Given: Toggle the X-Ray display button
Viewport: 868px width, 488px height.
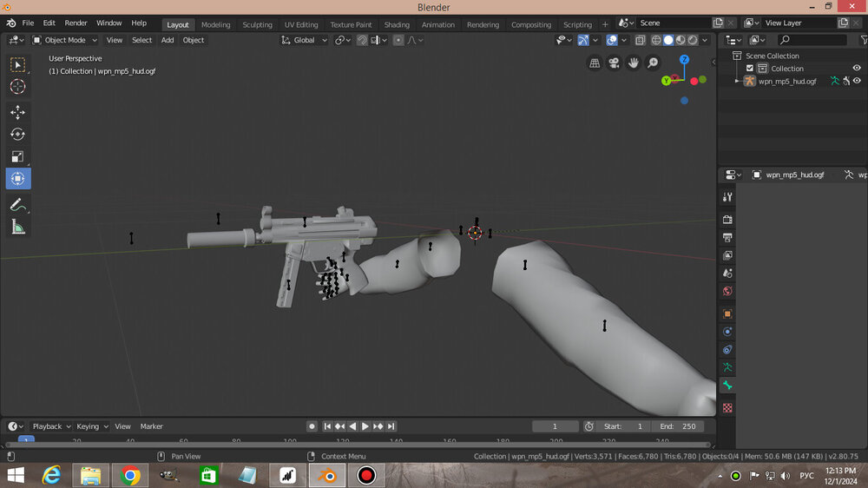Looking at the screenshot, I should (640, 40).
